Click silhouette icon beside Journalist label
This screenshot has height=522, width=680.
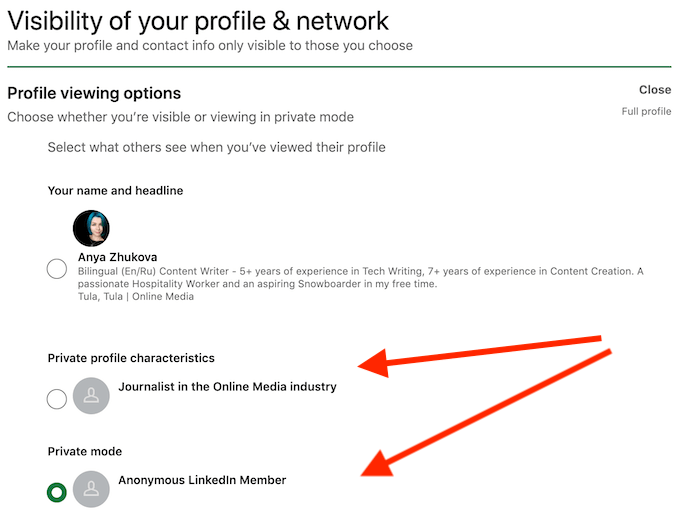point(91,397)
